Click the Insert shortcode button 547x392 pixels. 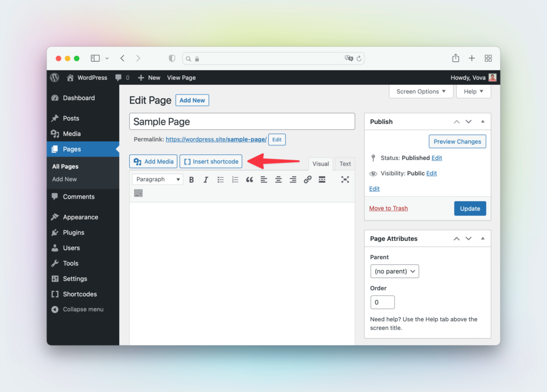(211, 162)
